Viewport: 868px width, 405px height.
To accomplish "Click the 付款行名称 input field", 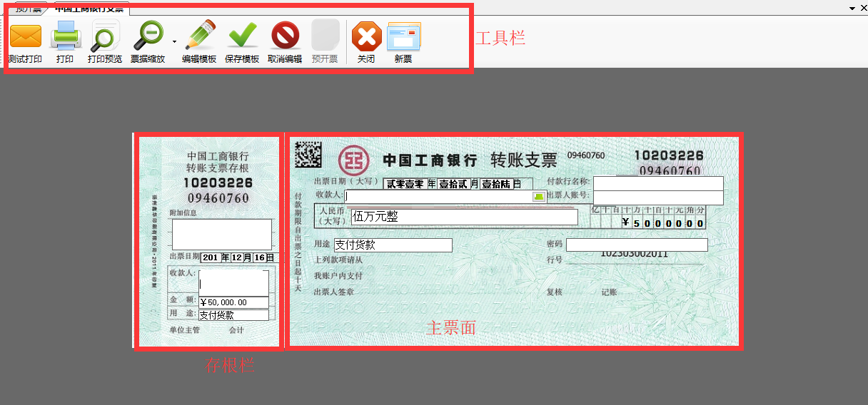I will click(x=658, y=183).
